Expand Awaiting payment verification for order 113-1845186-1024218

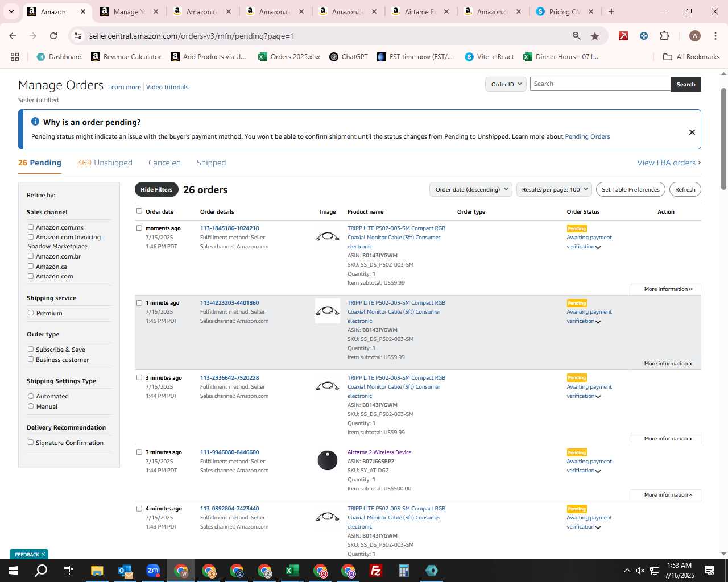click(598, 247)
